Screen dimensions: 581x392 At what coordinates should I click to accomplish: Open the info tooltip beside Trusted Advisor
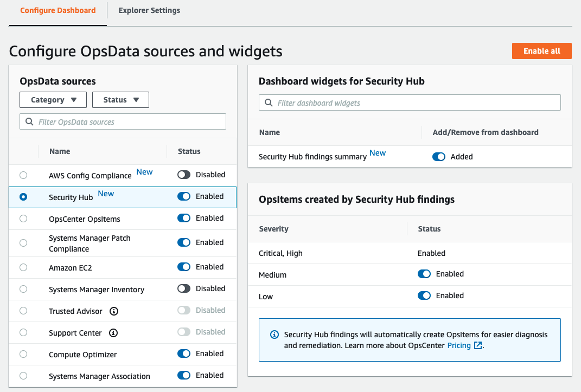[x=113, y=311]
